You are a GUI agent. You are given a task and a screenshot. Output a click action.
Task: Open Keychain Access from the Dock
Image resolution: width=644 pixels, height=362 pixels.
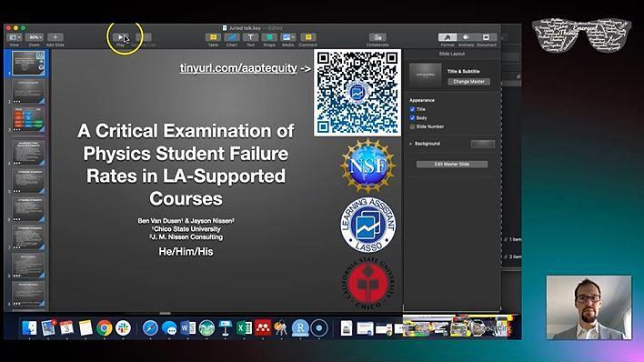(x=281, y=328)
